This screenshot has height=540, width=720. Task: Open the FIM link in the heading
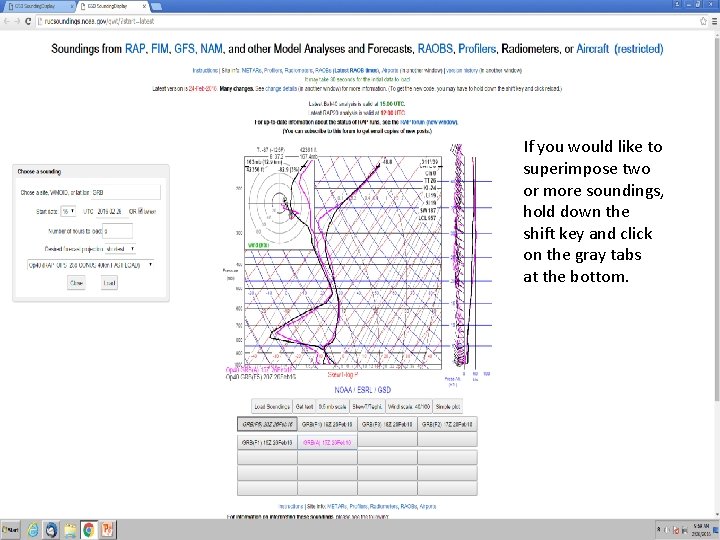pyautogui.click(x=159, y=49)
